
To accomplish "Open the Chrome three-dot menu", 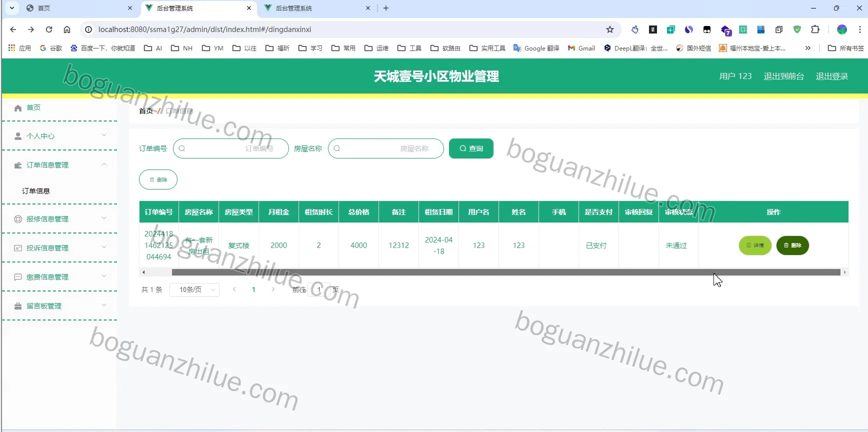I will tap(860, 29).
